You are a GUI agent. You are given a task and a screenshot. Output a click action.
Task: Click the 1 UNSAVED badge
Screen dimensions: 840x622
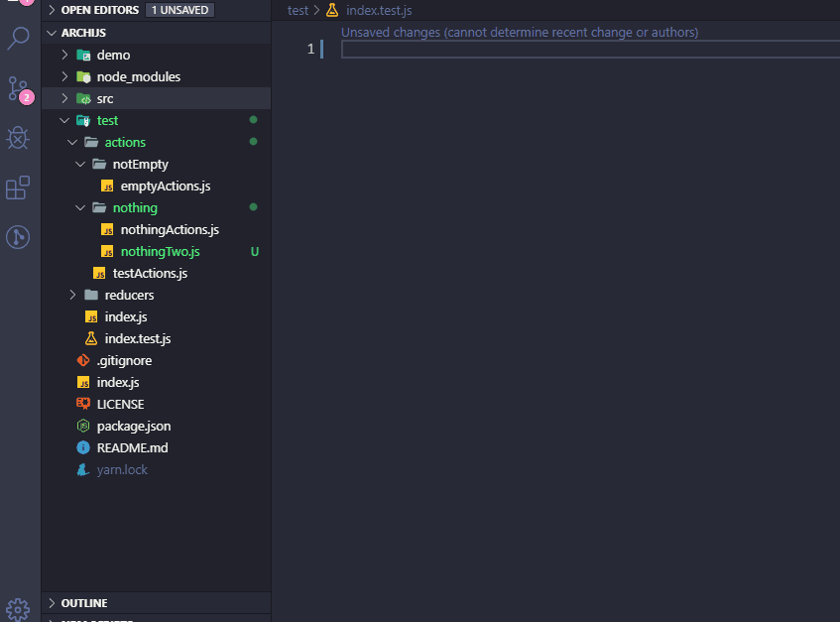coord(180,10)
